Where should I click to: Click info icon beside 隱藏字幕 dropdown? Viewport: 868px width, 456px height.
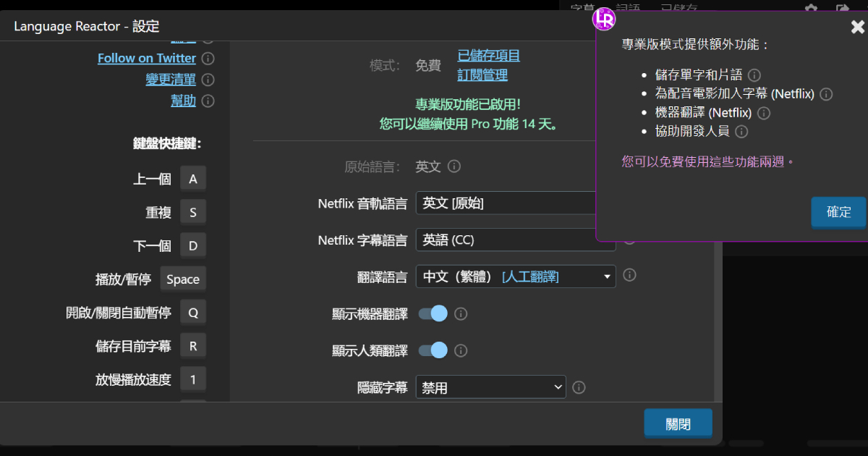579,387
